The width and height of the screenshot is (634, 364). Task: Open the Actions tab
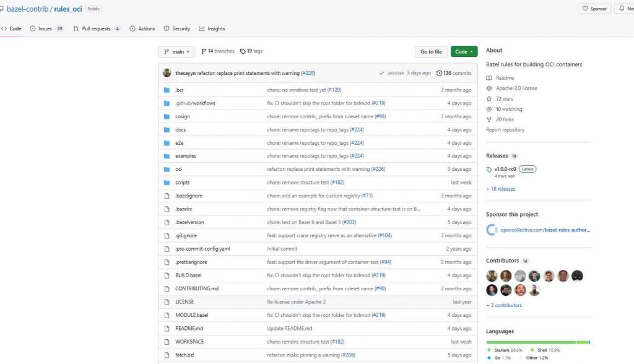click(x=142, y=28)
